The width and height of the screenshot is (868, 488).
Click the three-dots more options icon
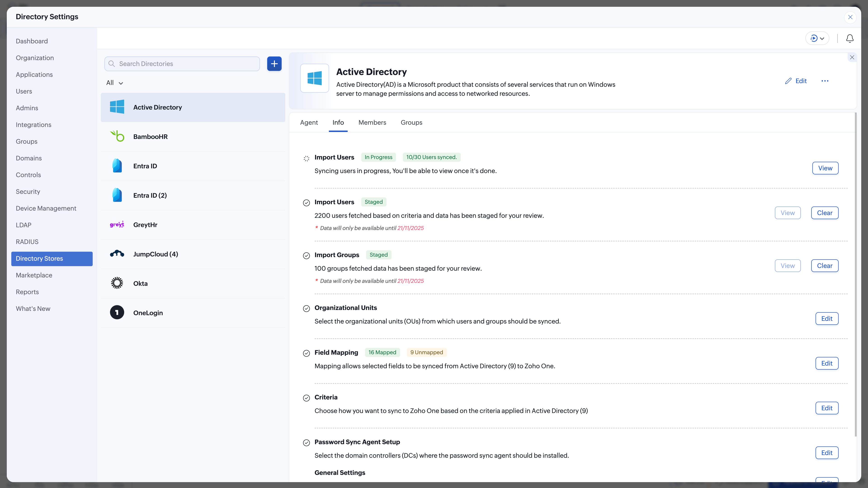[825, 81]
